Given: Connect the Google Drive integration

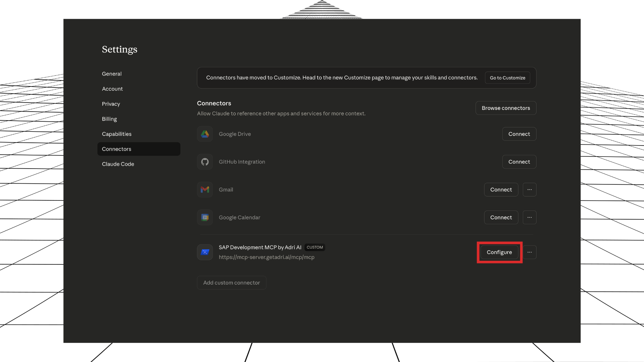Looking at the screenshot, I should tap(519, 134).
